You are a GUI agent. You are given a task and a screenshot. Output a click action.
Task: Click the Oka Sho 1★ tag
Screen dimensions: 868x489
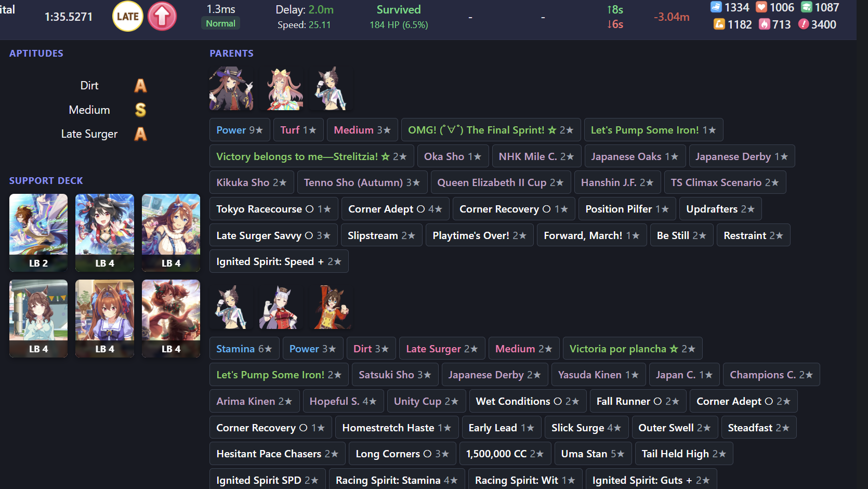pos(453,156)
